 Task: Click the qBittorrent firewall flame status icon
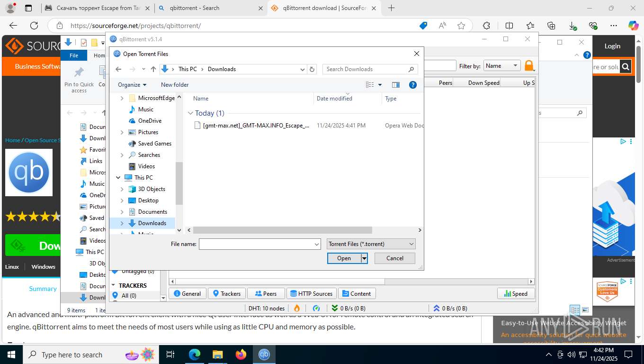tap(297, 308)
